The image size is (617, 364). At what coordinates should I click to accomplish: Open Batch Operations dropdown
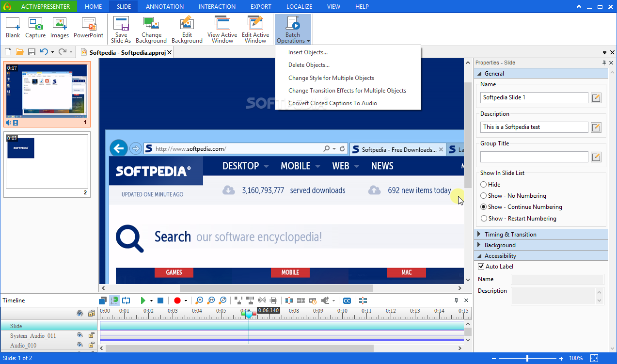293,30
